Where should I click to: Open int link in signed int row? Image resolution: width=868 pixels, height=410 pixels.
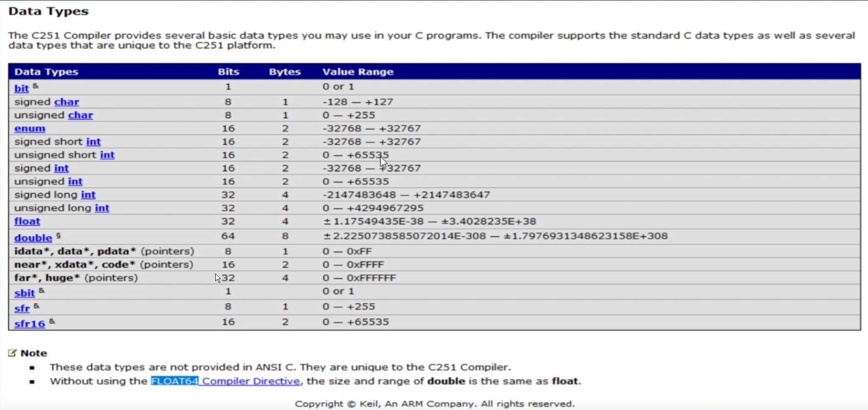coord(61,168)
